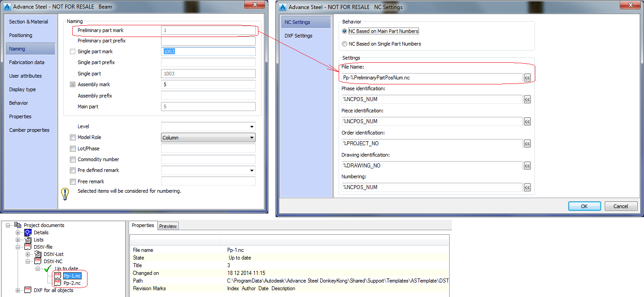Click the Pp-2.nc file icon

[x=57, y=283]
